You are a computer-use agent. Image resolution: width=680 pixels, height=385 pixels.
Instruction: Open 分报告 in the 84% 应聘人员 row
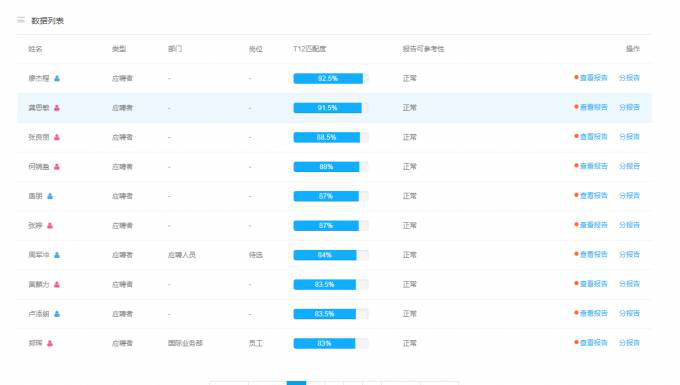[629, 254]
